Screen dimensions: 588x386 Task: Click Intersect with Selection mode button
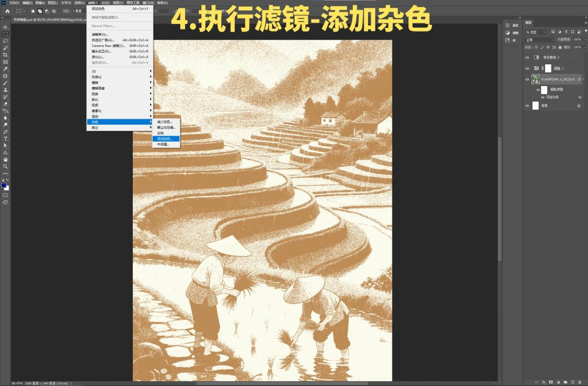tap(53, 11)
